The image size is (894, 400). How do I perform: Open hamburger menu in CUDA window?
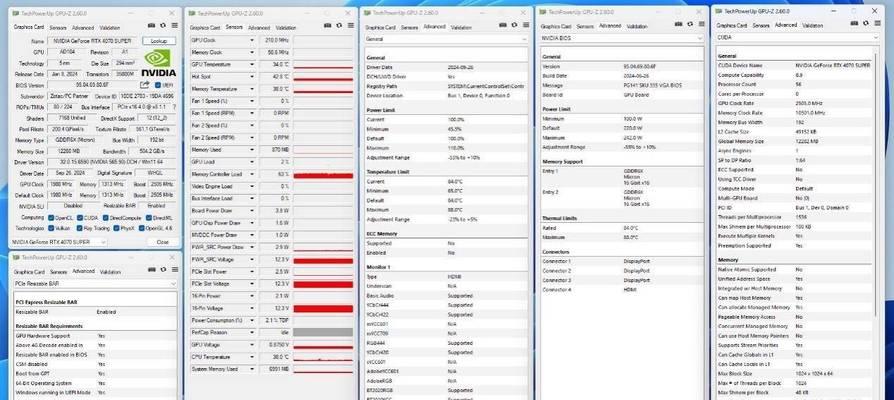click(877, 25)
